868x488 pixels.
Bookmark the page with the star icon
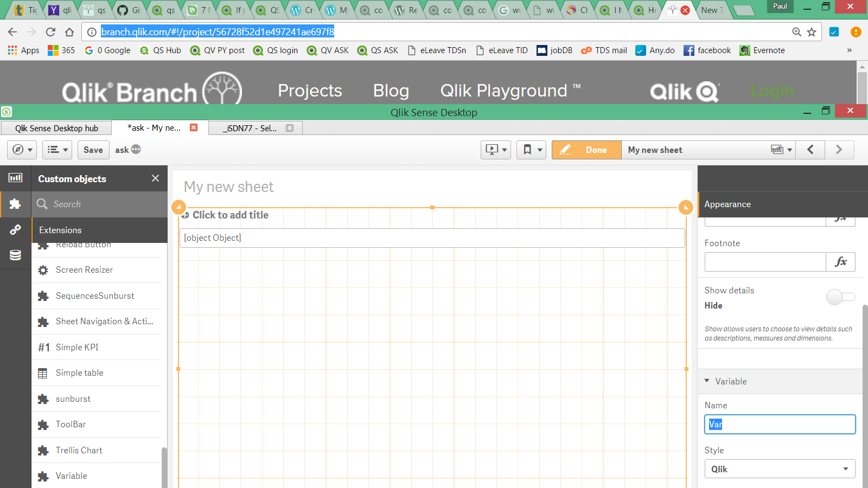click(x=812, y=32)
